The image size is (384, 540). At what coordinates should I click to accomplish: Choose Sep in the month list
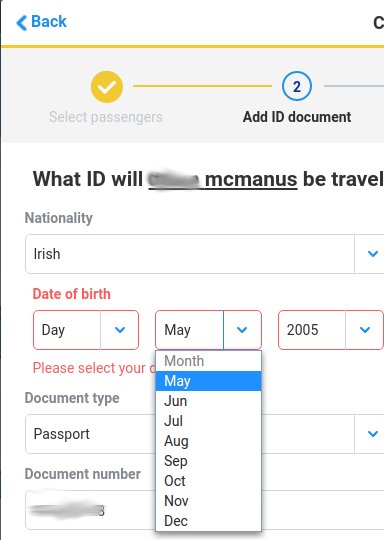tap(208, 461)
